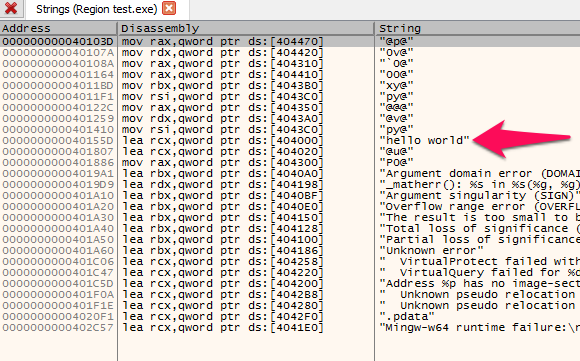Click address 0000000000401A20

pyautogui.click(x=58, y=206)
